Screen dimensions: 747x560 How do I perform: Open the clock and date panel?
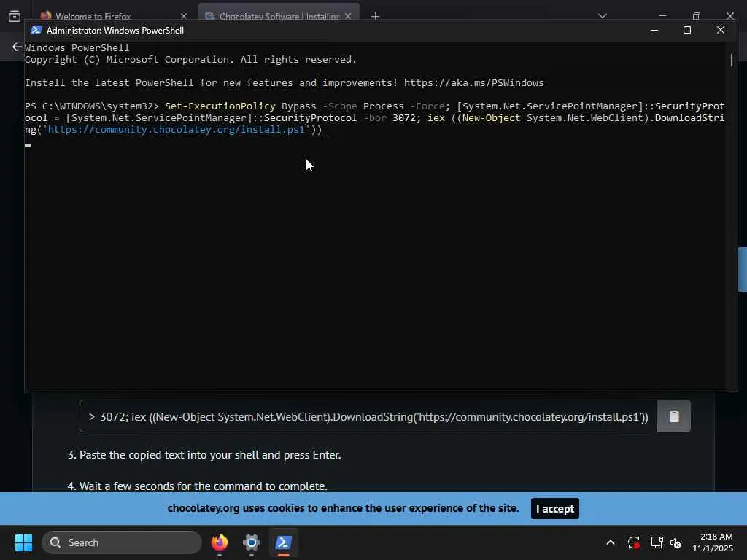point(713,542)
